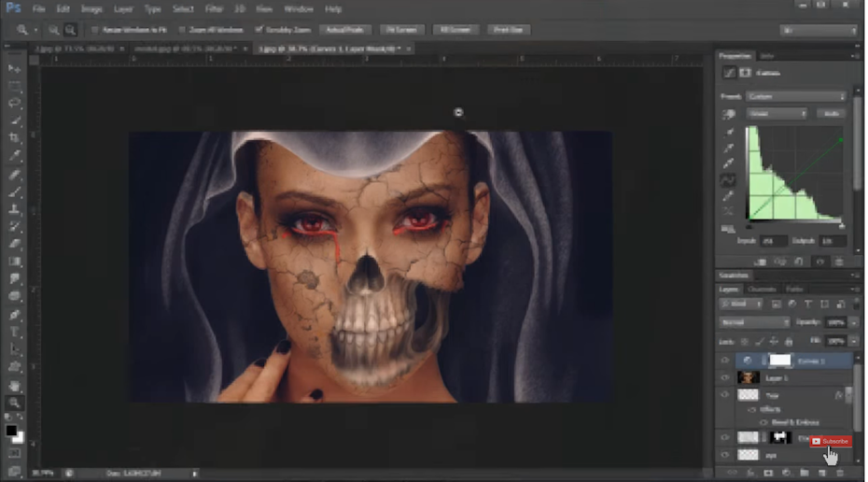This screenshot has width=868, height=482.
Task: Toggle lock transparent pixels button
Action: [x=745, y=342]
